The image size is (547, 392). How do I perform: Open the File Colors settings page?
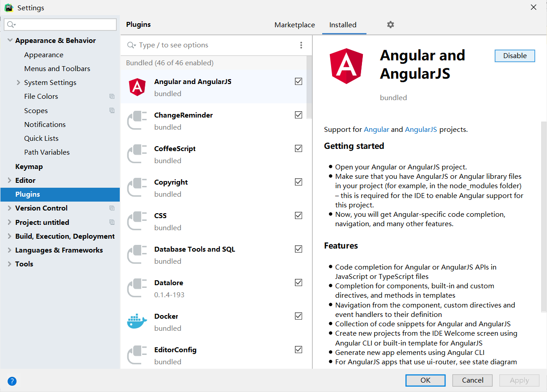coord(41,97)
